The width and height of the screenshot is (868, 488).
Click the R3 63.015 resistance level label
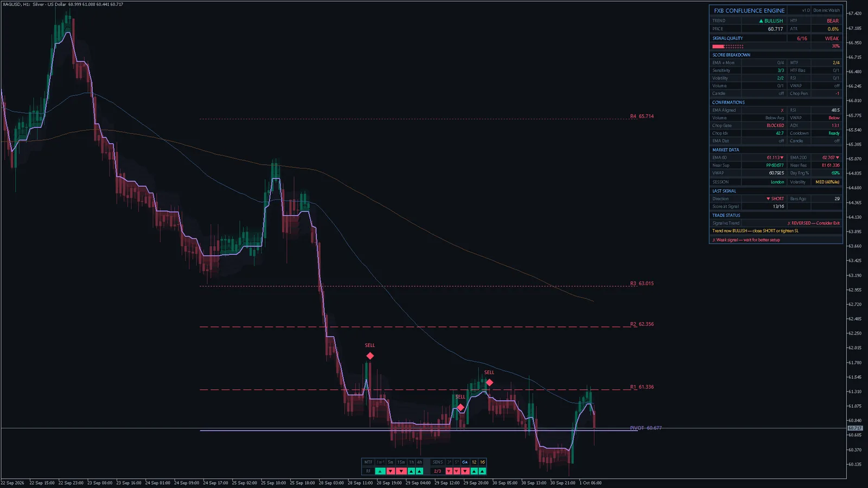pos(642,284)
